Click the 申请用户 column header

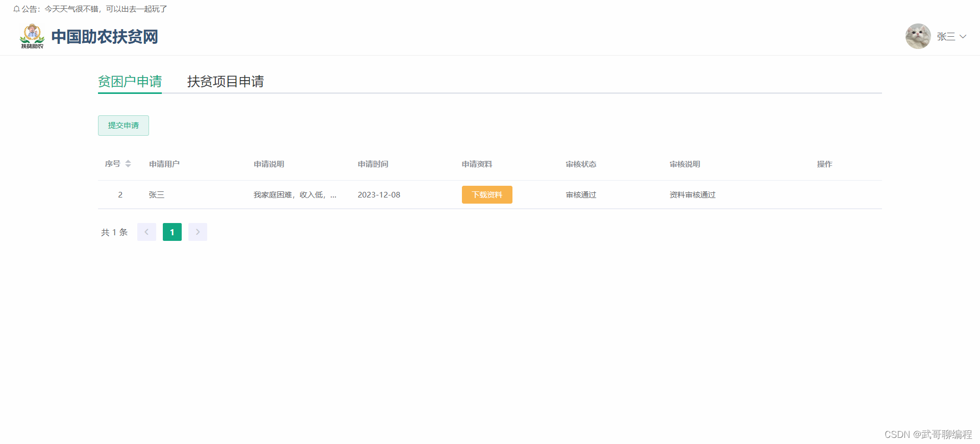(164, 164)
